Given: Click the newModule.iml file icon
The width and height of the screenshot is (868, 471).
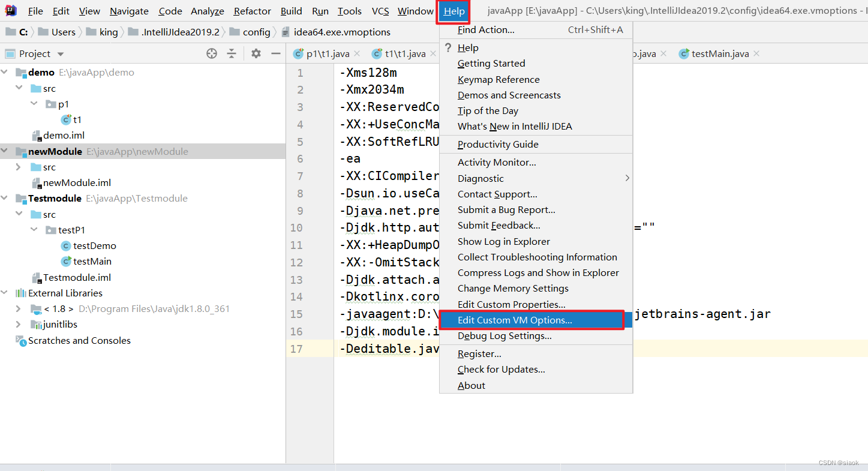Looking at the screenshot, I should coord(37,182).
